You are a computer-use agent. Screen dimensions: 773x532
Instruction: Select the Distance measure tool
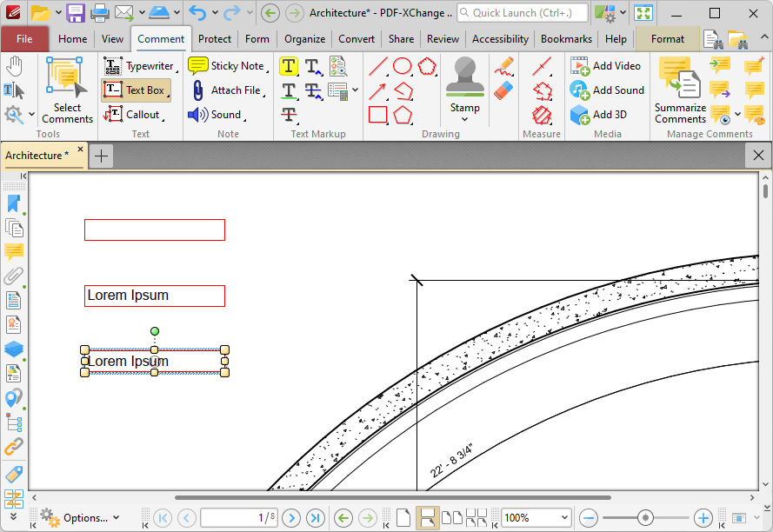(542, 66)
